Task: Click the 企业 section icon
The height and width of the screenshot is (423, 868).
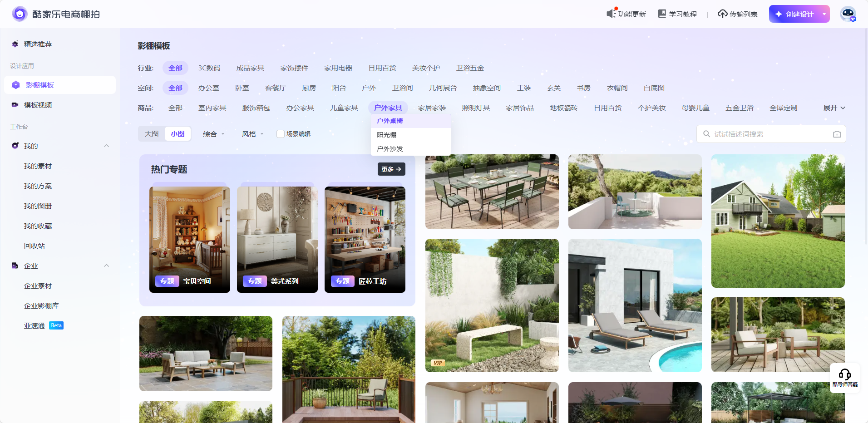Action: (15, 266)
